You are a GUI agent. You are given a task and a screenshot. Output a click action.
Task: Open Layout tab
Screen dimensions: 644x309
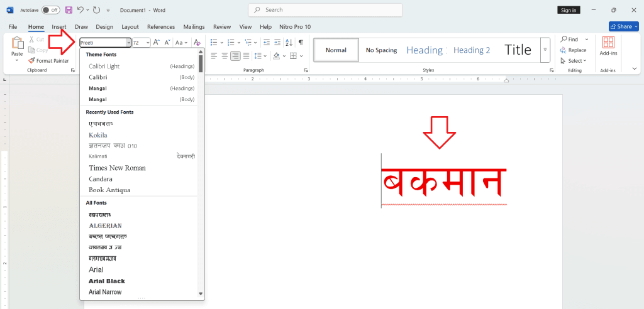pyautogui.click(x=130, y=26)
